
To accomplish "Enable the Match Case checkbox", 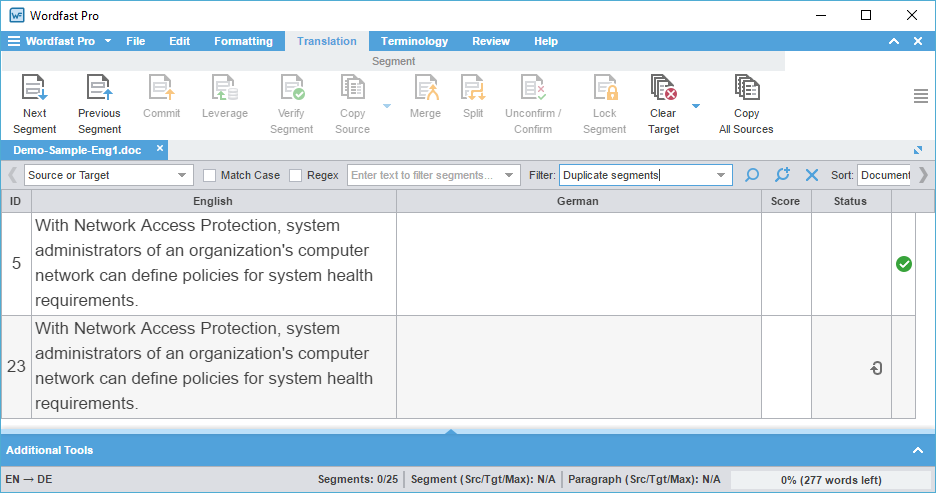I will [210, 176].
